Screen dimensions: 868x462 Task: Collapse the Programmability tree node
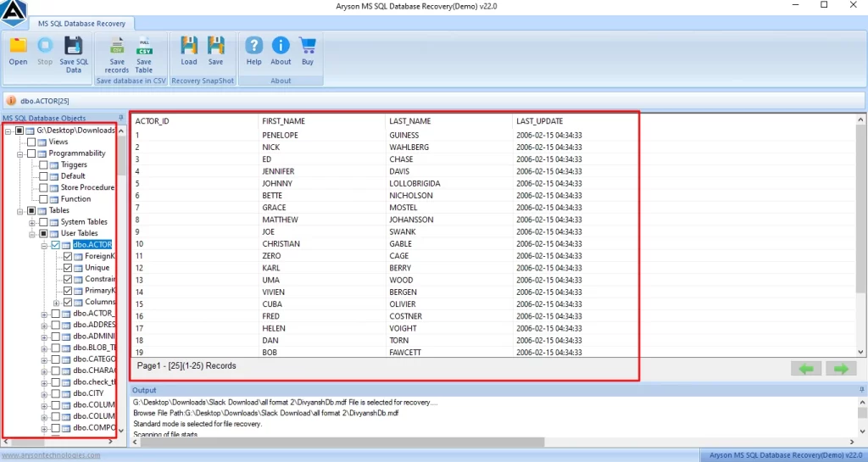click(x=20, y=153)
